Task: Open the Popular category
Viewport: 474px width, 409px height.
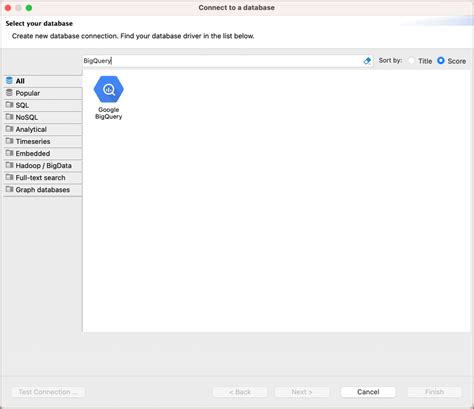Action: coord(43,93)
